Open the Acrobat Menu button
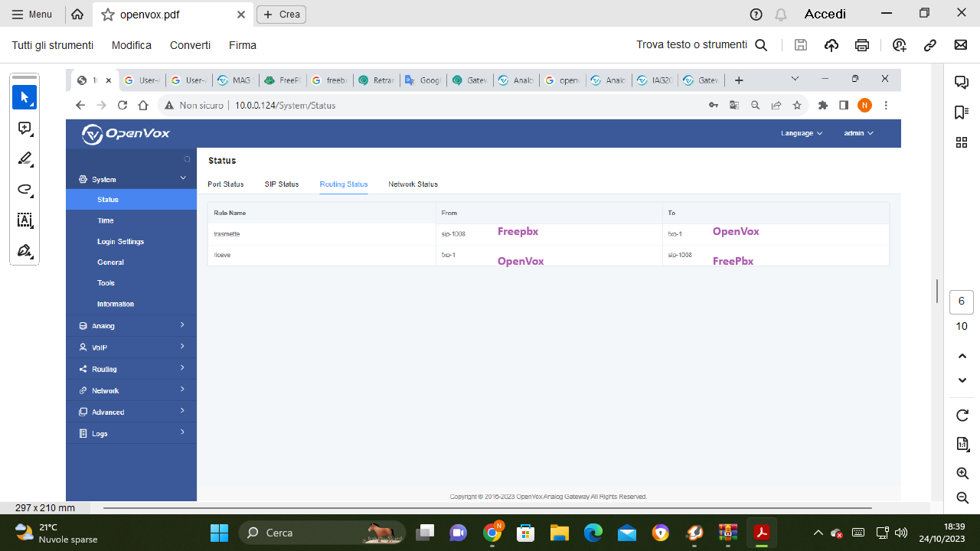This screenshot has height=551, width=980. coord(32,14)
